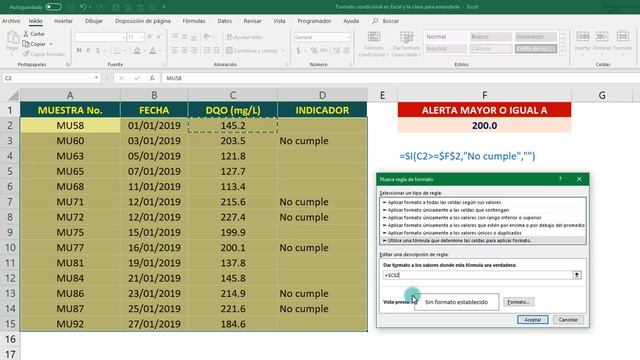
Task: Select rule 'celdas que contengan'
Action: click(x=482, y=210)
